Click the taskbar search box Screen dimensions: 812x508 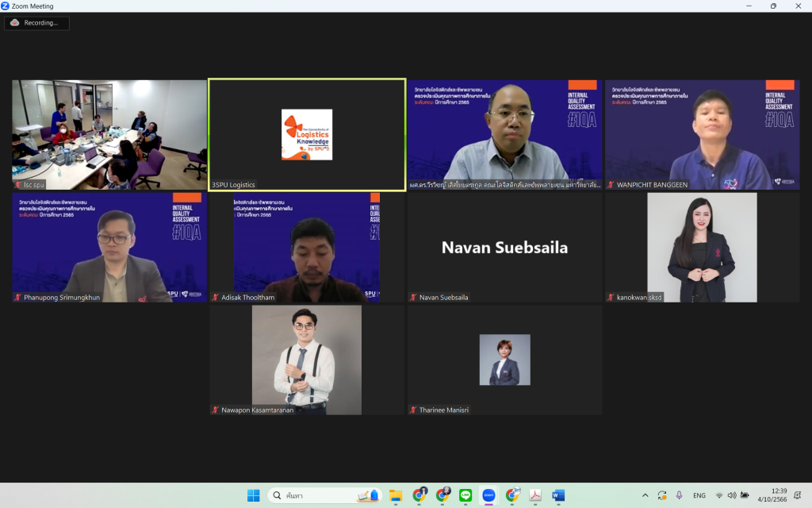click(x=325, y=495)
